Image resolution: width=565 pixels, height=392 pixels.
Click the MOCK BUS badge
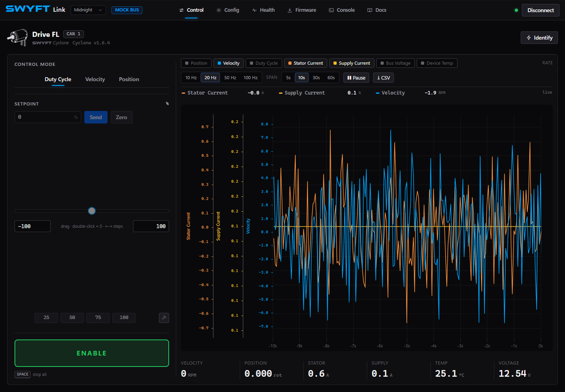click(127, 10)
